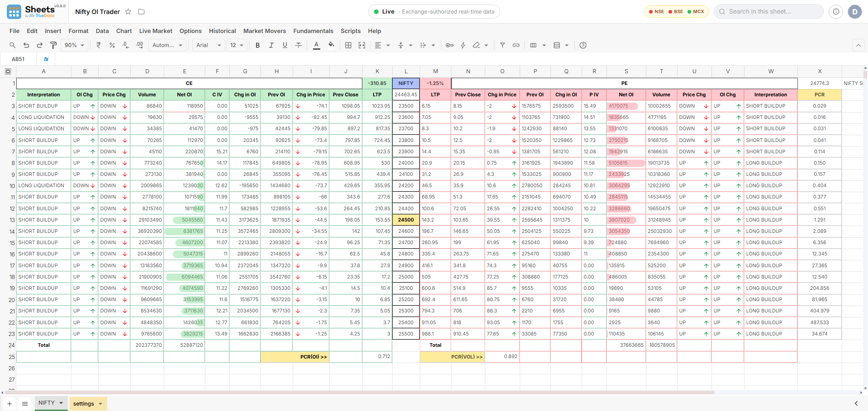This screenshot has width=868, height=411.
Task: Open the Live Market menu
Action: point(156,31)
